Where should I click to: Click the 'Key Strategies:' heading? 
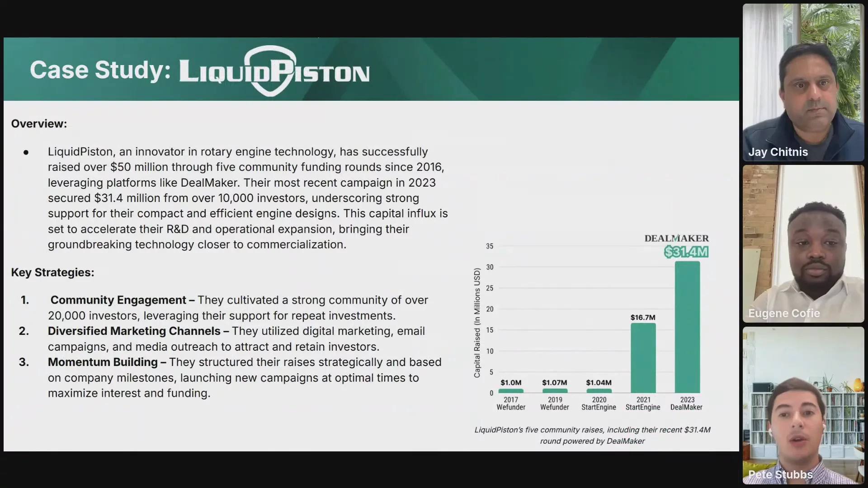coord(52,272)
